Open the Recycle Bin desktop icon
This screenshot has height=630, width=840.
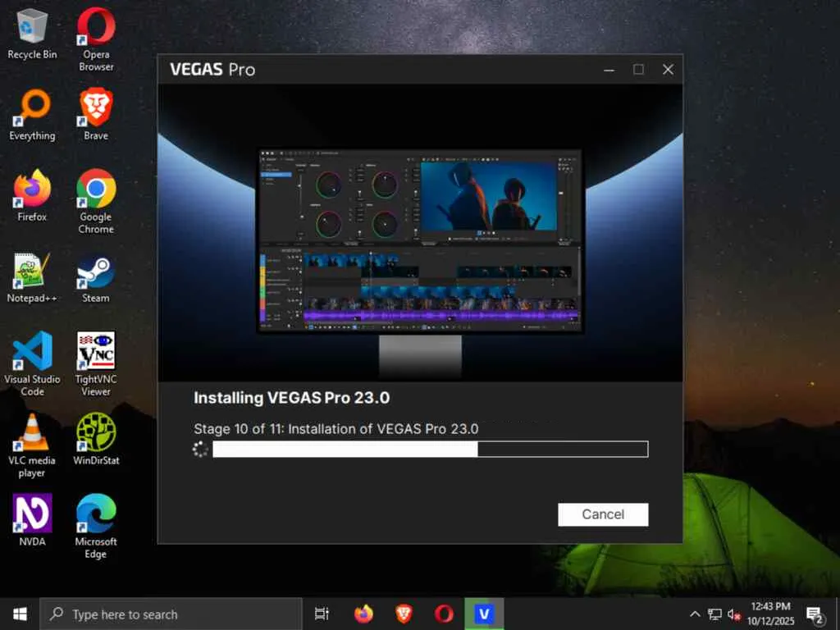[32, 33]
